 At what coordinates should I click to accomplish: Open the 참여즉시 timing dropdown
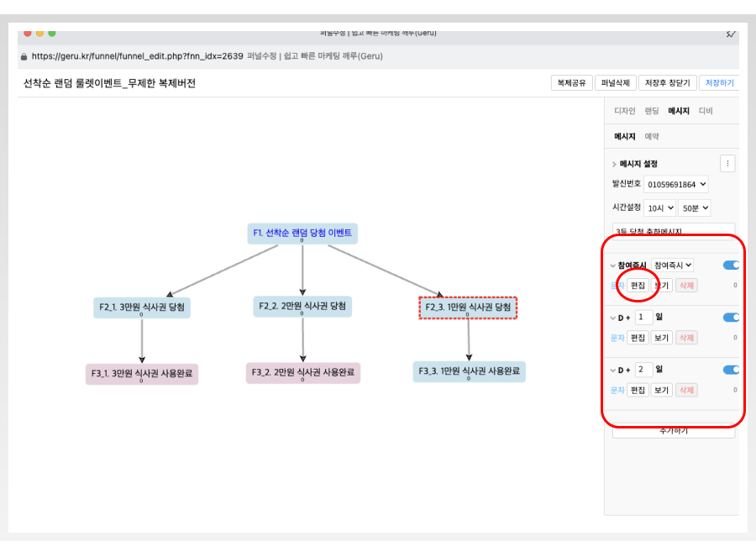pyautogui.click(x=672, y=265)
